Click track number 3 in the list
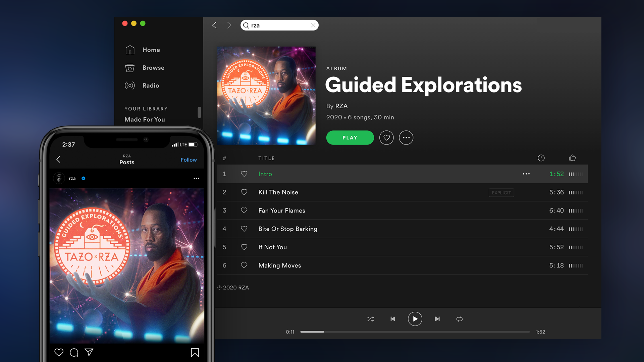This screenshot has height=362, width=644. (224, 210)
